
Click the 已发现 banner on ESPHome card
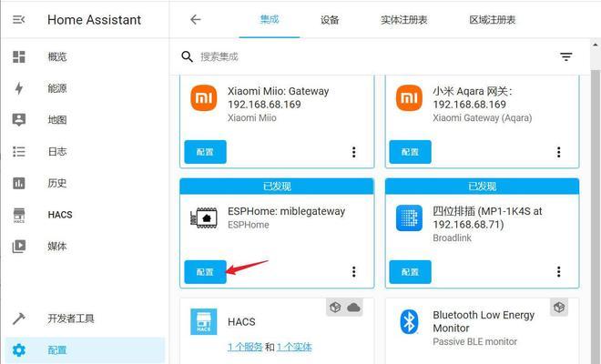[x=277, y=187]
